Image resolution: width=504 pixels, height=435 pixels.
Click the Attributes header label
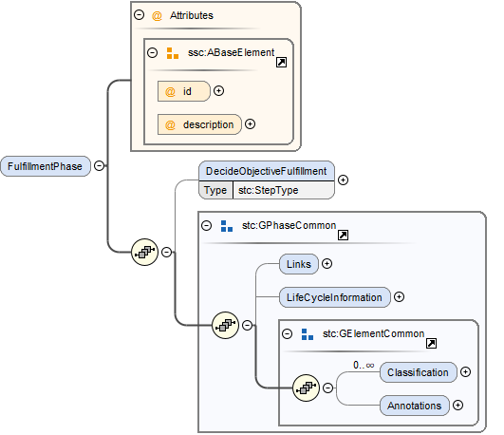tap(192, 15)
